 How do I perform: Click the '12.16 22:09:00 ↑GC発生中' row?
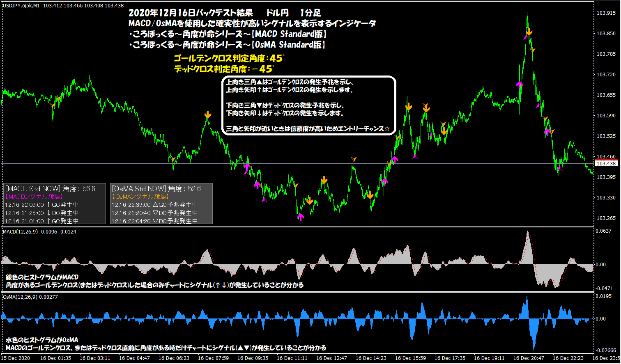(42, 205)
